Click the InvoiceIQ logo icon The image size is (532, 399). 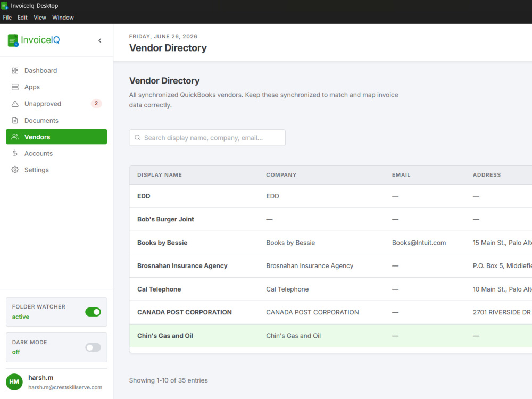(x=13, y=40)
